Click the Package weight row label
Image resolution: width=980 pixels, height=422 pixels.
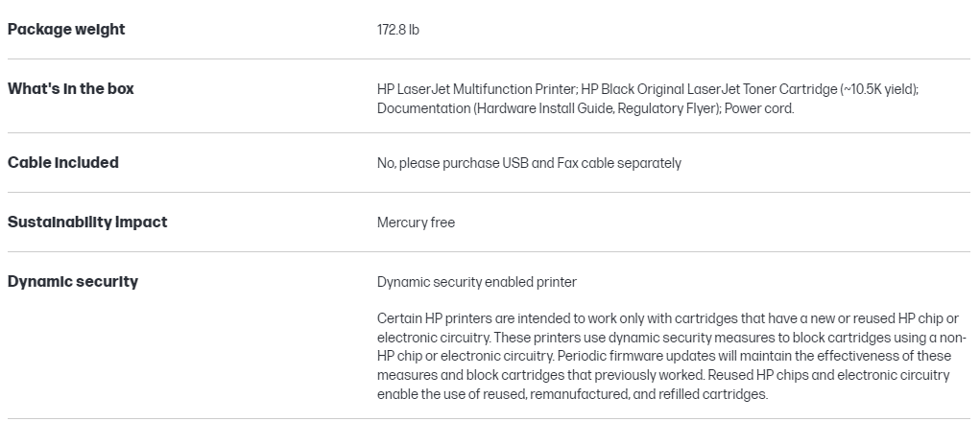click(66, 30)
